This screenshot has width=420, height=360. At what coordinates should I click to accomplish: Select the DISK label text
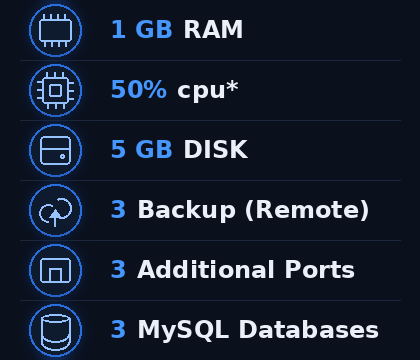coord(216,149)
